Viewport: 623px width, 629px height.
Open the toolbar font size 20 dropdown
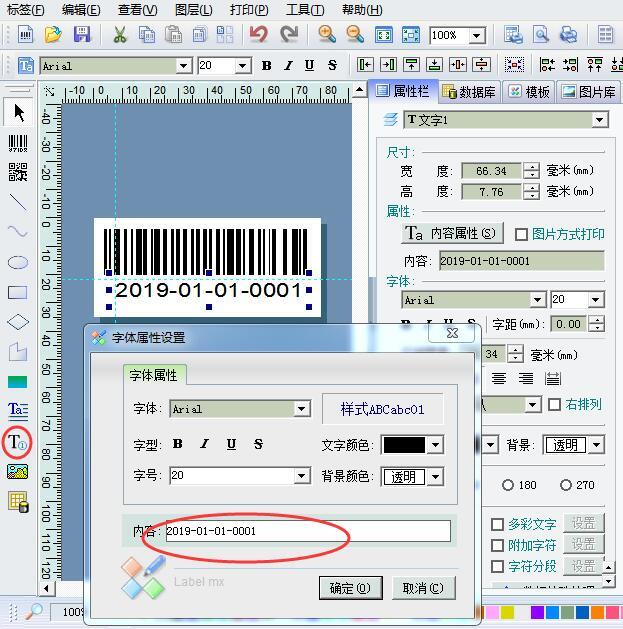point(243,65)
